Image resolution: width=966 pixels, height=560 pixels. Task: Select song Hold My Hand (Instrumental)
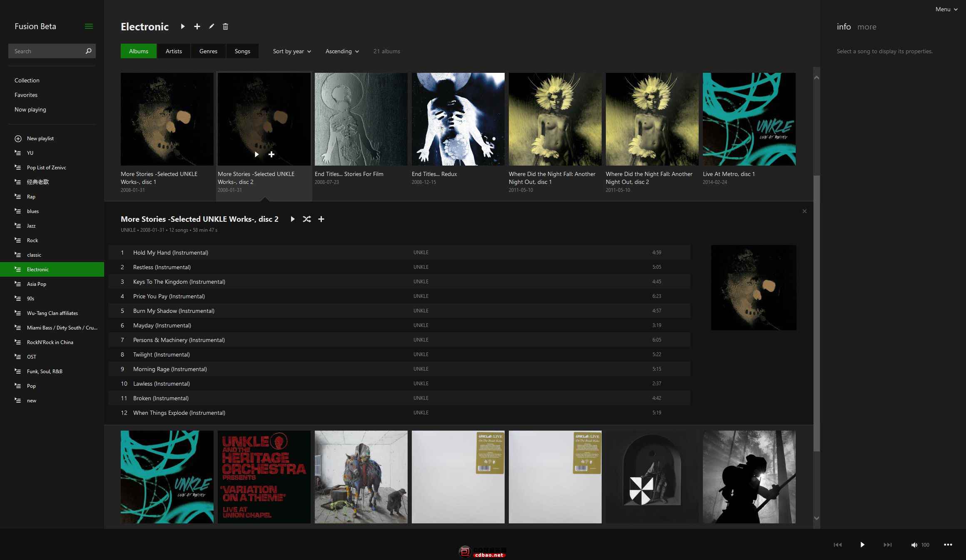399,253
